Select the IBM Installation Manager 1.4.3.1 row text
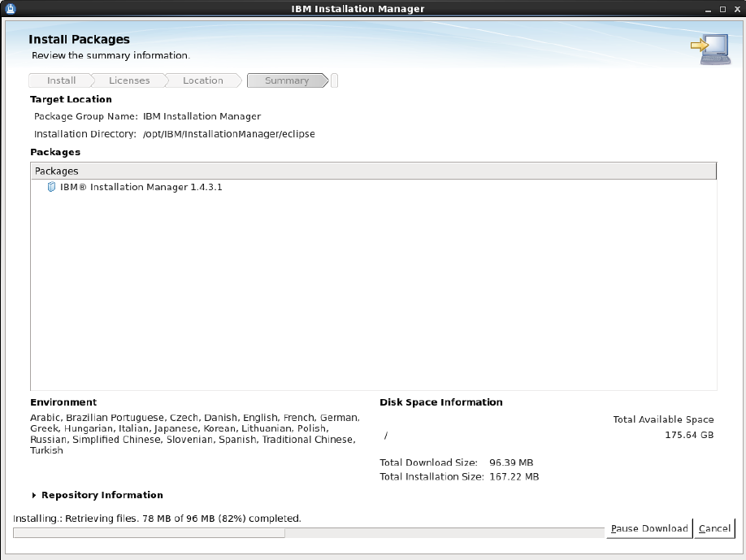Image resolution: width=746 pixels, height=560 pixels. (141, 187)
